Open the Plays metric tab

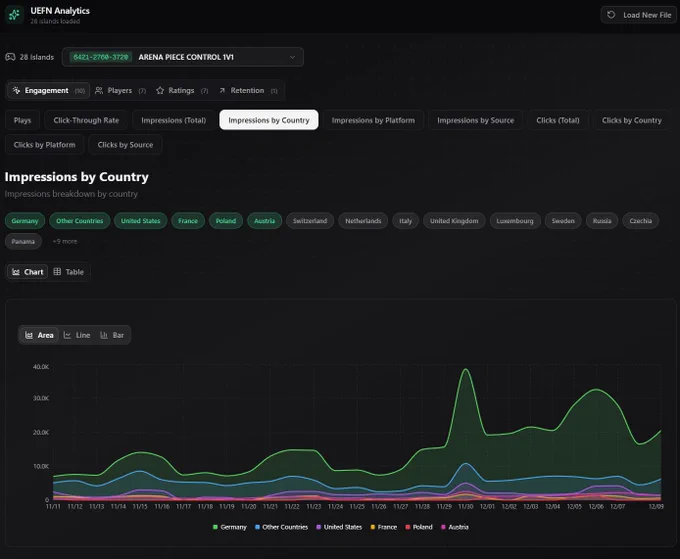click(x=22, y=120)
